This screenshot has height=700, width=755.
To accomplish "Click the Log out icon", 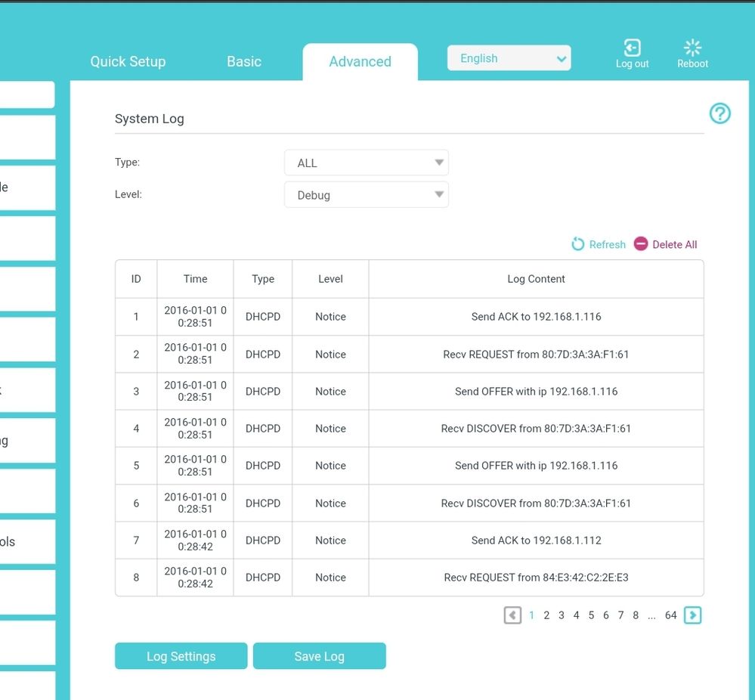I will 632,48.
